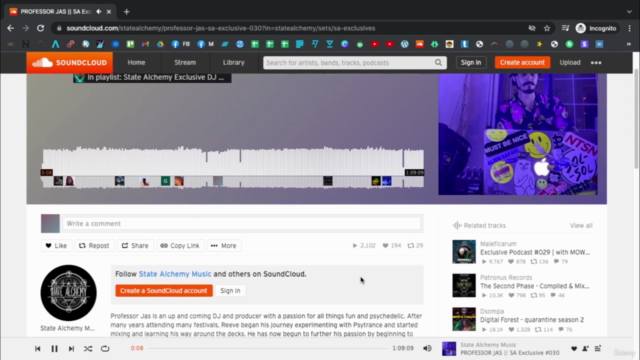The image size is (640, 360).
Task: Click the bottom player progress bar
Action: [x=268, y=348]
